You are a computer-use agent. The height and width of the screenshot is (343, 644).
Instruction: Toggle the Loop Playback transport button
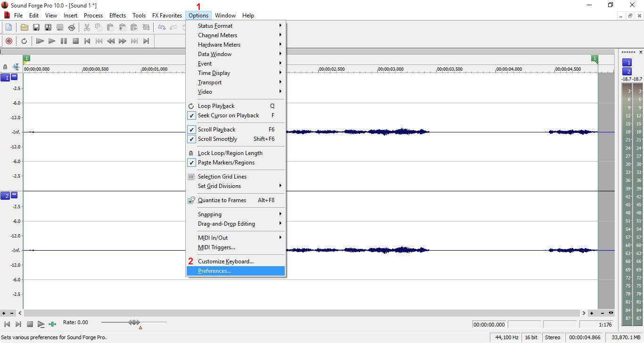24,41
